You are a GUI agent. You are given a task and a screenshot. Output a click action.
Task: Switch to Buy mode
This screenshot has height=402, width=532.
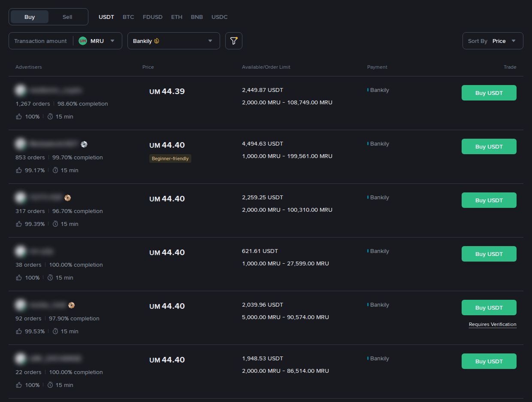click(30, 17)
